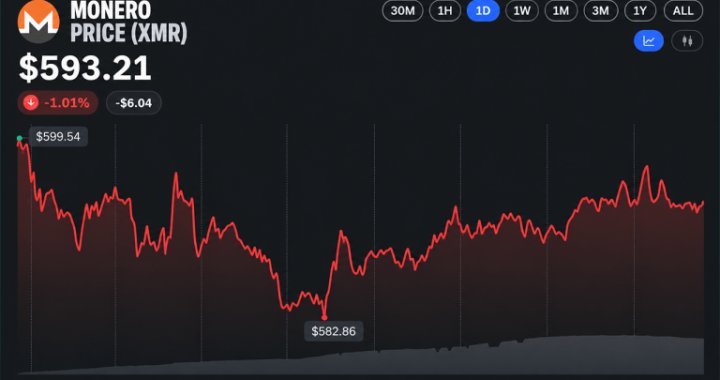Screen dimensions: 720x380
Task: Click the -$6.04 change badge
Action: click(134, 103)
